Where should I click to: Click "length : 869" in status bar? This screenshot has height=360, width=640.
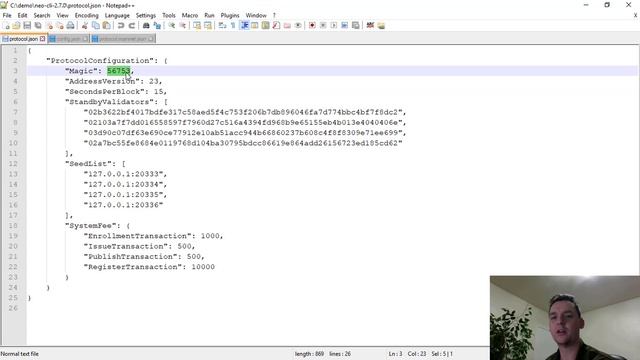(309, 354)
